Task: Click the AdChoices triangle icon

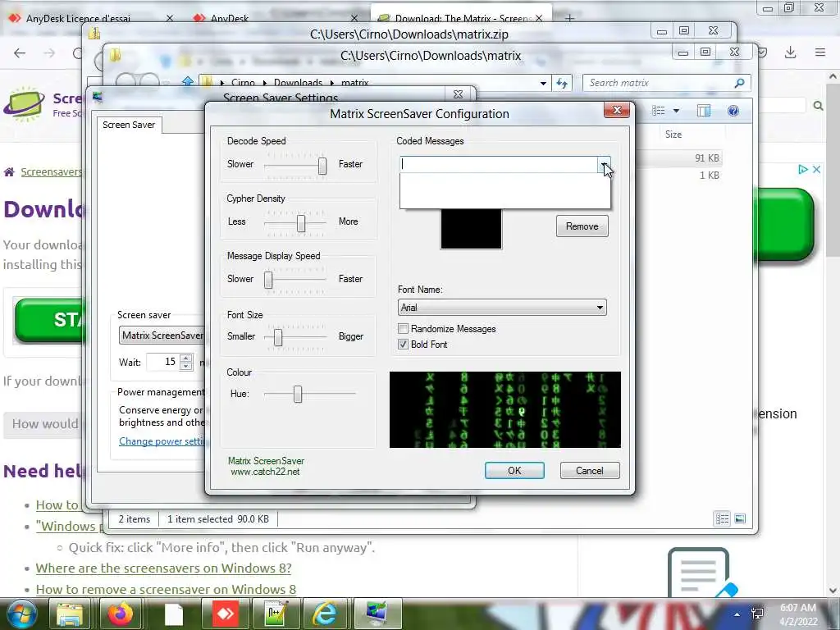Action: 802,169
